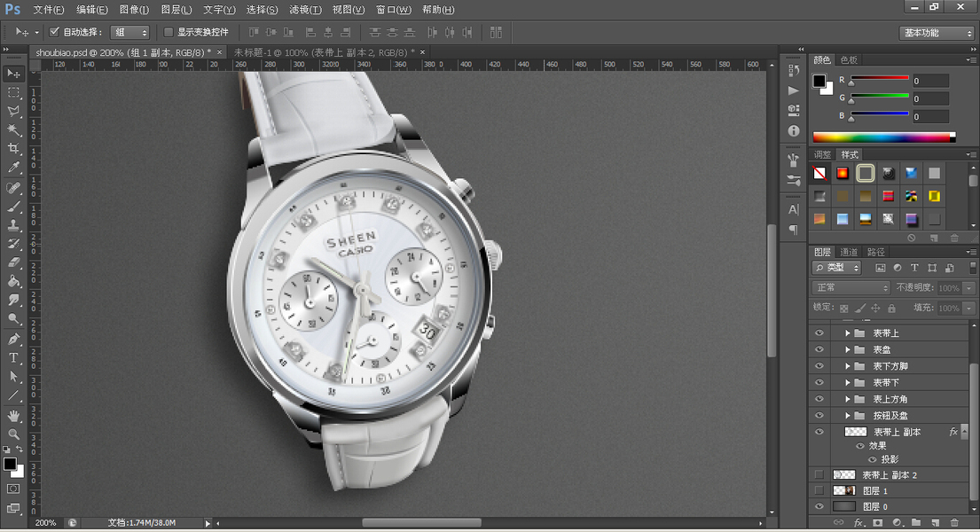Select the Paint Bucket tool
Image resolution: width=980 pixels, height=532 pixels.
coord(13,282)
